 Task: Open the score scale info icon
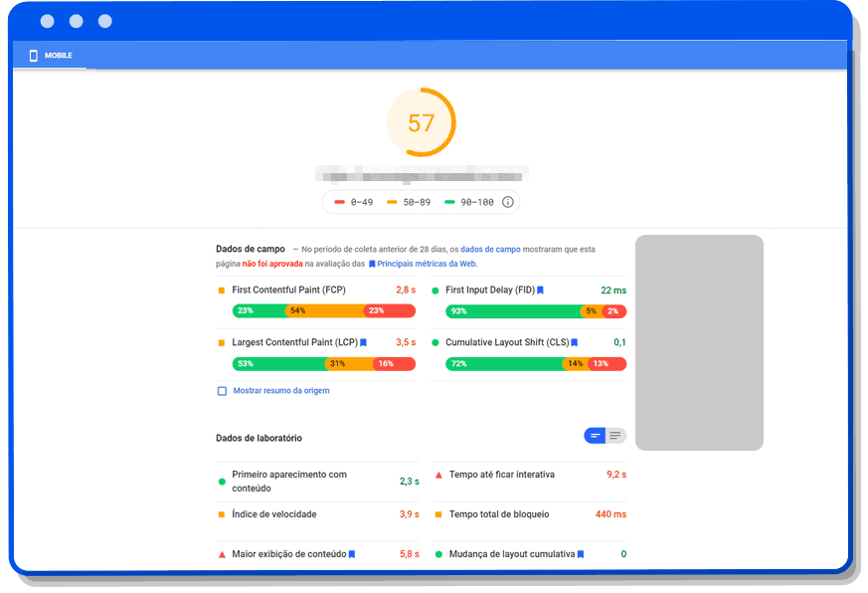pyautogui.click(x=508, y=202)
